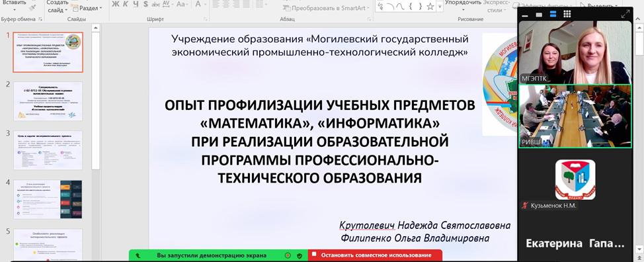Click the recording indicator on share bar

[288, 255]
